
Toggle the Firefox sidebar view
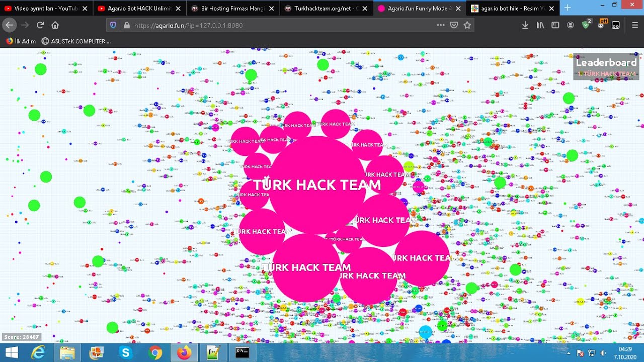(x=555, y=25)
